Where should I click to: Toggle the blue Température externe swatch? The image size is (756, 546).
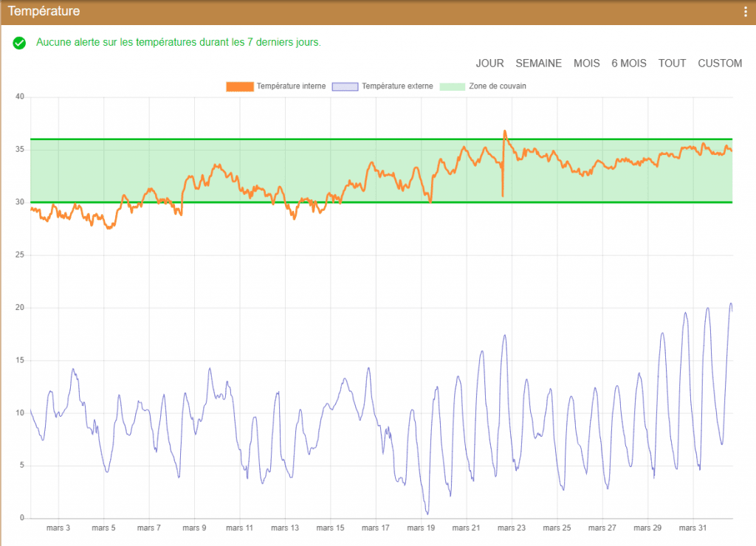346,86
